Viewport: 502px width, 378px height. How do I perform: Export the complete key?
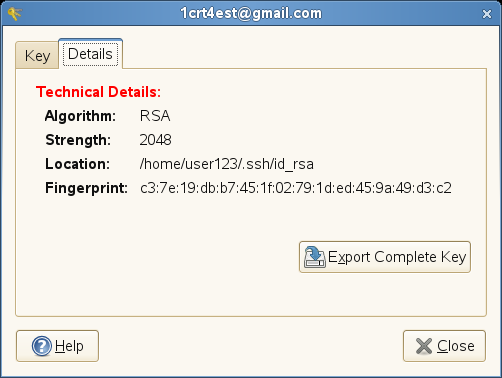(x=385, y=257)
